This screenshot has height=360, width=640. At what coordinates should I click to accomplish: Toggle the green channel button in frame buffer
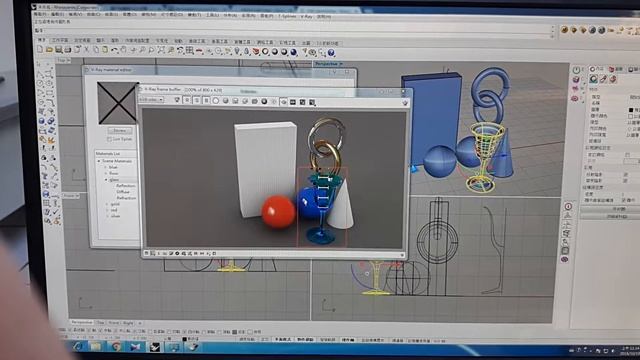196,100
